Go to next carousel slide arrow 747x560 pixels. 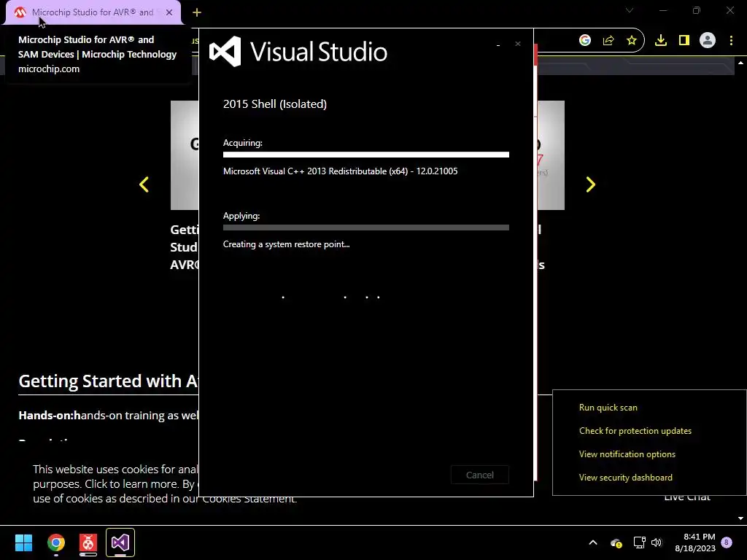[591, 184]
